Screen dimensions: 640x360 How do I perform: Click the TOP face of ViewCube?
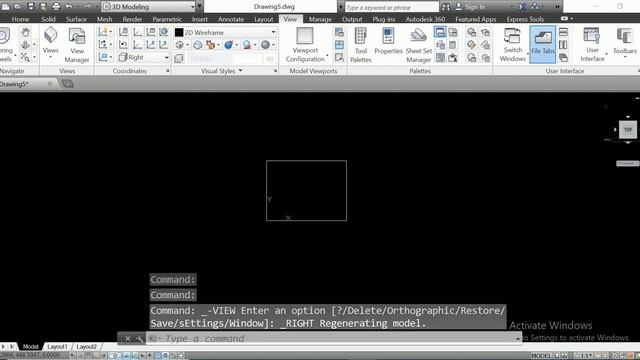coord(628,130)
